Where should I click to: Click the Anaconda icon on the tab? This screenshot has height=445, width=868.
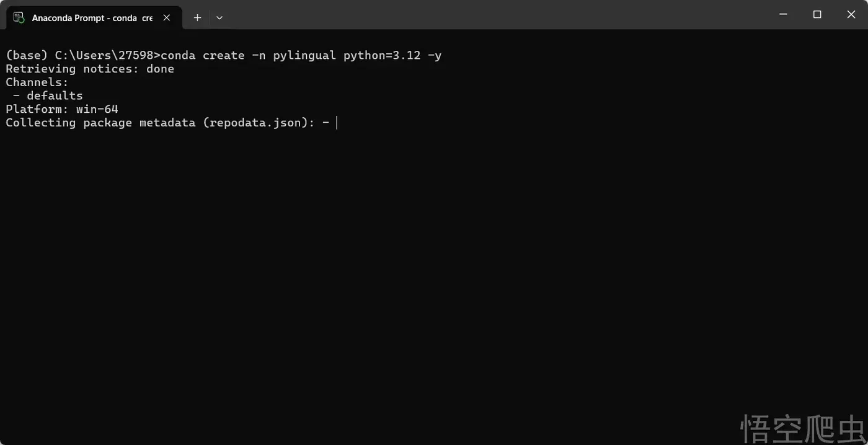(18, 17)
